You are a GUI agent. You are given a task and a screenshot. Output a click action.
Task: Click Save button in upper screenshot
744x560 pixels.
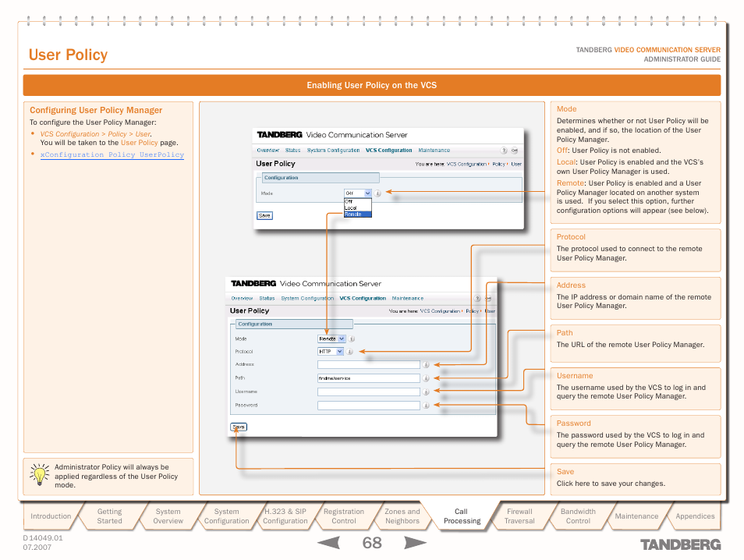click(264, 215)
